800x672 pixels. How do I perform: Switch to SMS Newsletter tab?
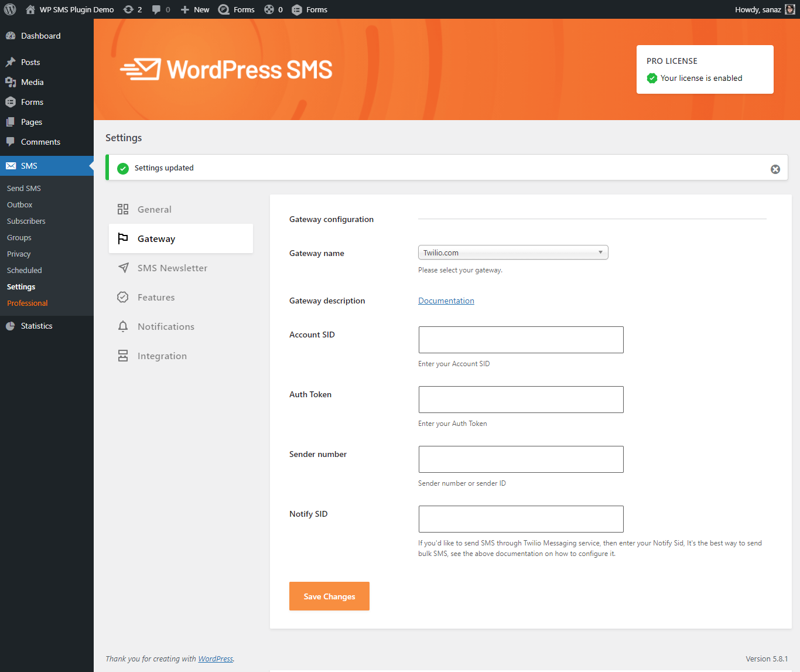181,268
